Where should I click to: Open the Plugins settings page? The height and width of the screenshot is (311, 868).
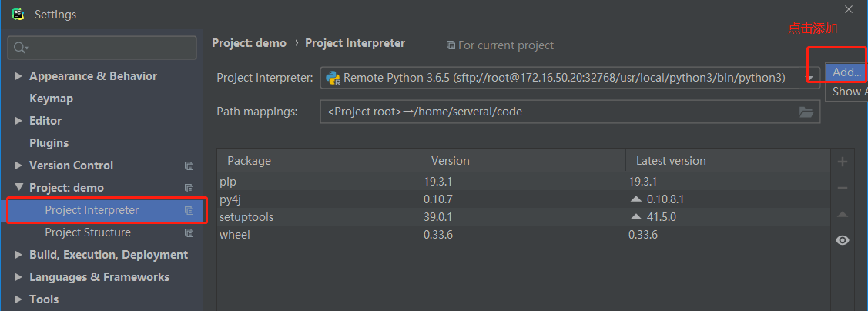tap(49, 143)
